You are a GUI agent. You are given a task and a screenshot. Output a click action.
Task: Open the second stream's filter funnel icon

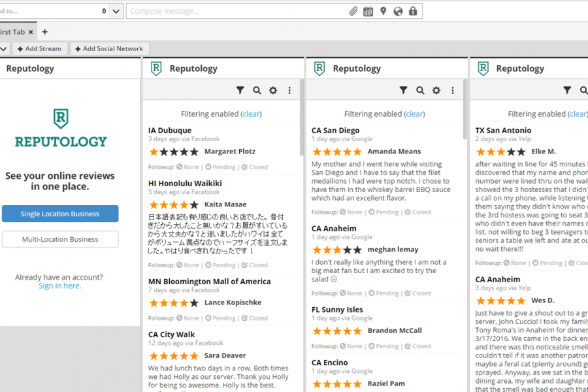[240, 90]
